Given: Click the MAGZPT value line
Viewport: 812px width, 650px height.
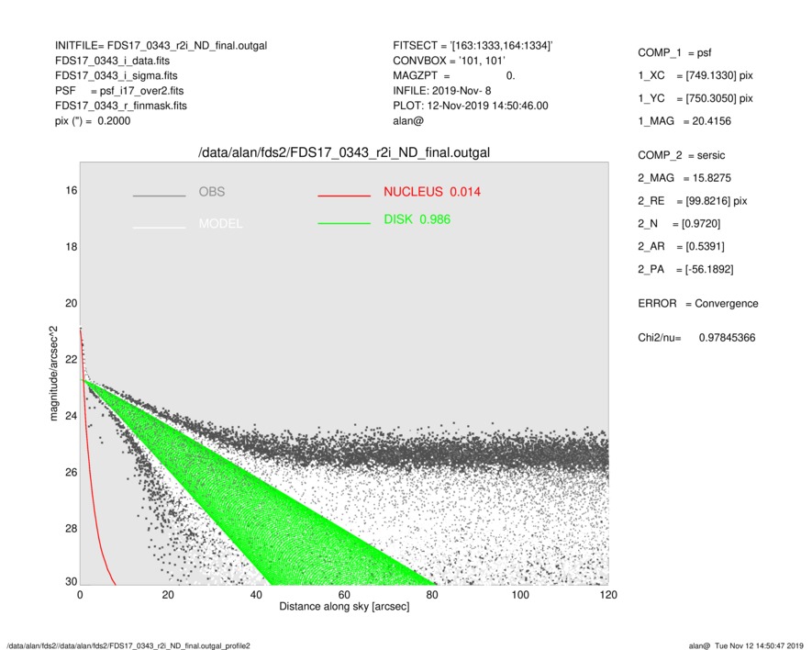Looking at the screenshot, I should (453, 75).
